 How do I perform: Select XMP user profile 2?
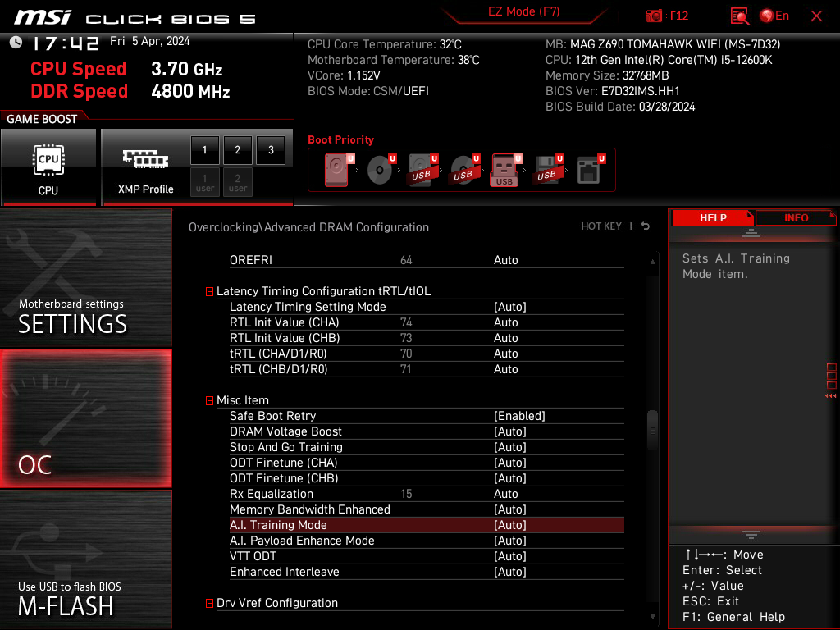[237, 183]
